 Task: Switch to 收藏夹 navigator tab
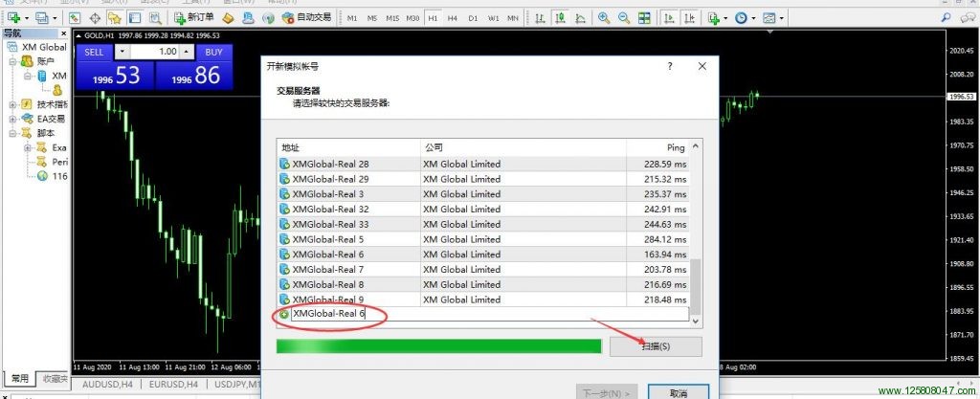pos(55,378)
